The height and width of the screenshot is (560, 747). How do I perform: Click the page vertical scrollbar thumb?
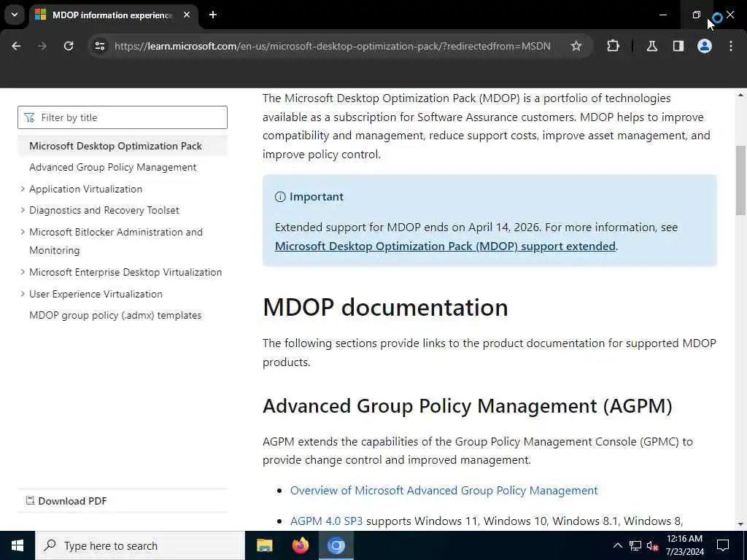pyautogui.click(x=740, y=180)
